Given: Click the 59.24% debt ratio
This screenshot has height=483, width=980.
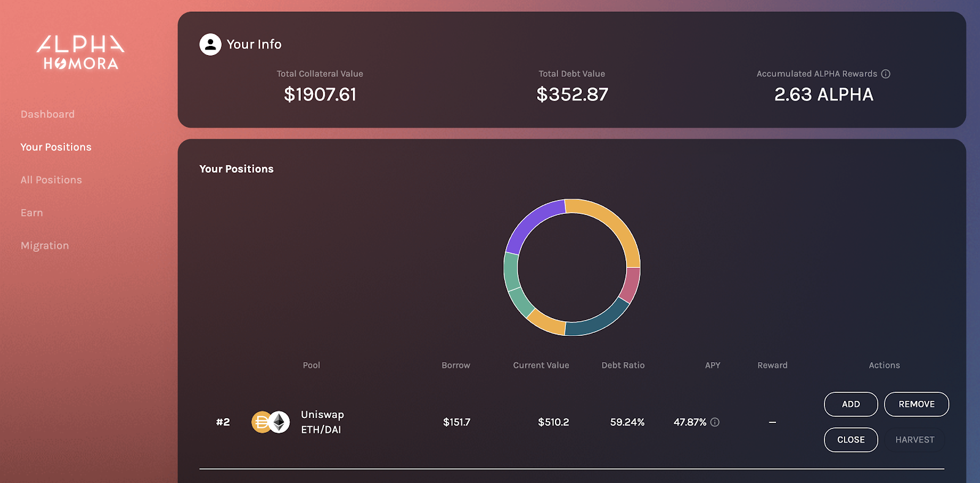Looking at the screenshot, I should pos(627,422).
